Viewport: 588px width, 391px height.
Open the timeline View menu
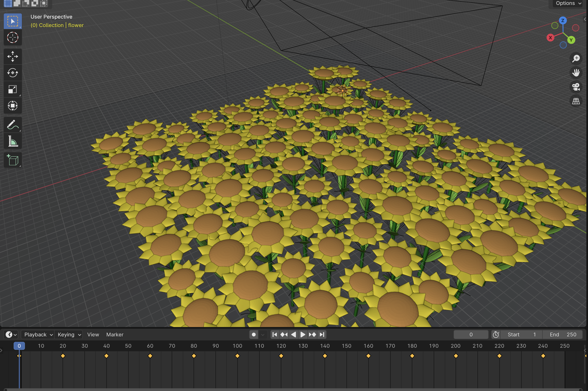pyautogui.click(x=93, y=334)
